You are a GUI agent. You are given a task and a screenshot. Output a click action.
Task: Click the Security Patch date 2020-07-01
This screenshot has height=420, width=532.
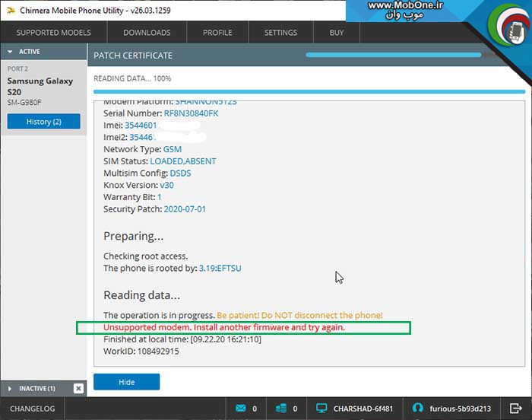tap(185, 209)
